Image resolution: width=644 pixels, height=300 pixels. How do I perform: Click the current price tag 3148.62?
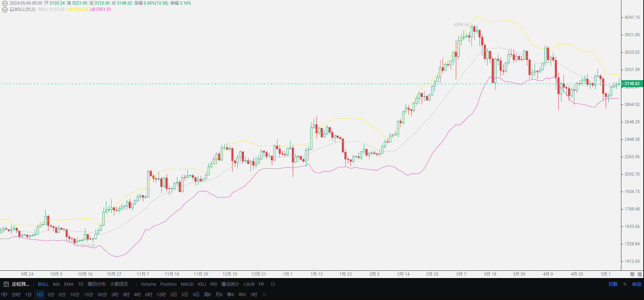click(x=632, y=84)
